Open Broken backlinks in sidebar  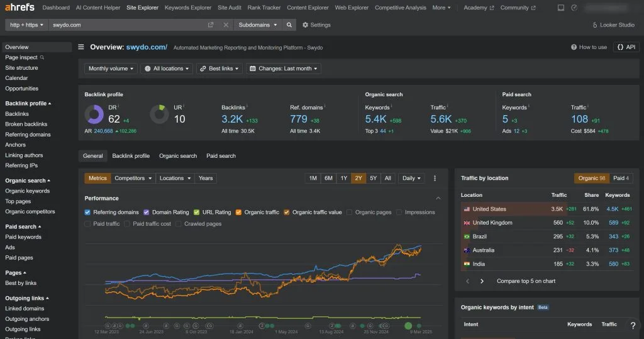(x=26, y=124)
